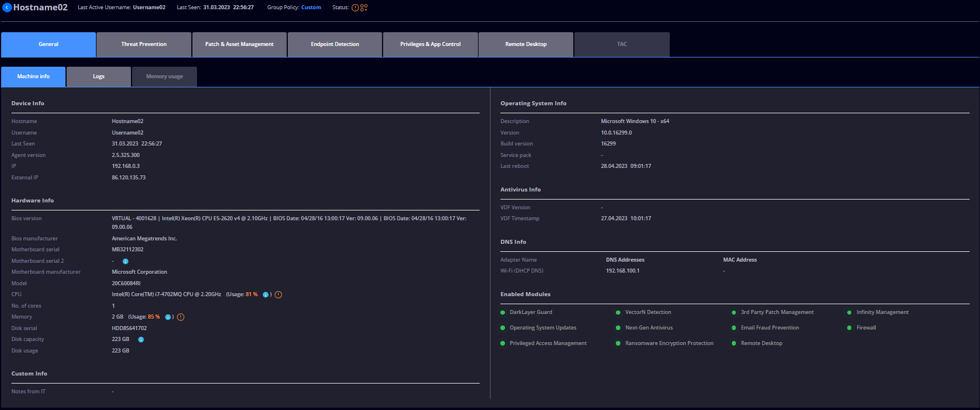Select Microsoft Windows 10 - x64 description
This screenshot has width=980, height=410.
tap(635, 121)
